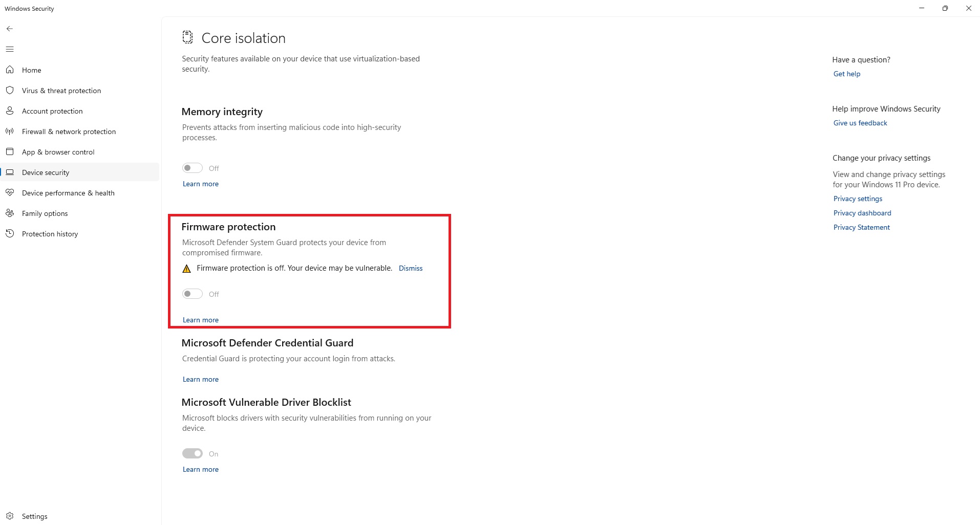Click the Firewall & network protection icon

10,131
